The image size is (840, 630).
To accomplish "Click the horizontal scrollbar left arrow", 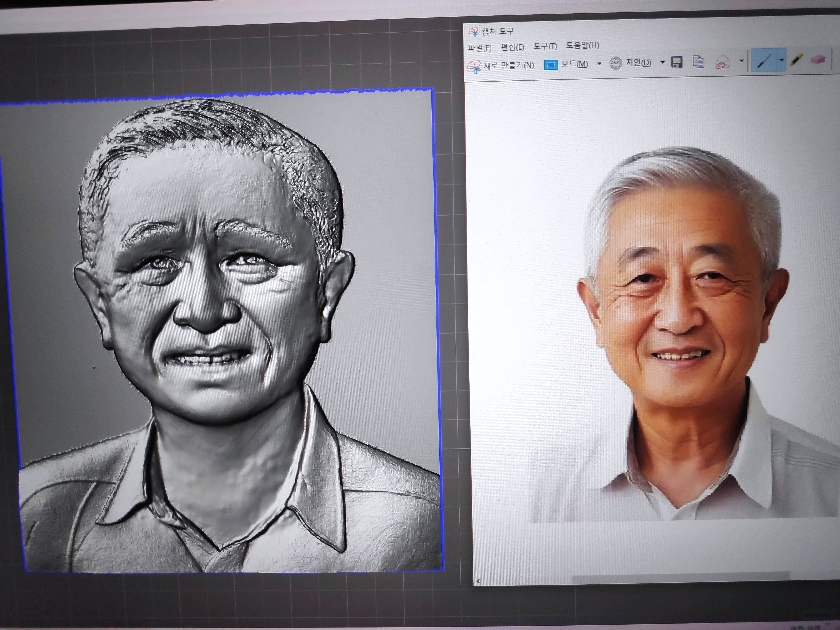I will 478,581.
